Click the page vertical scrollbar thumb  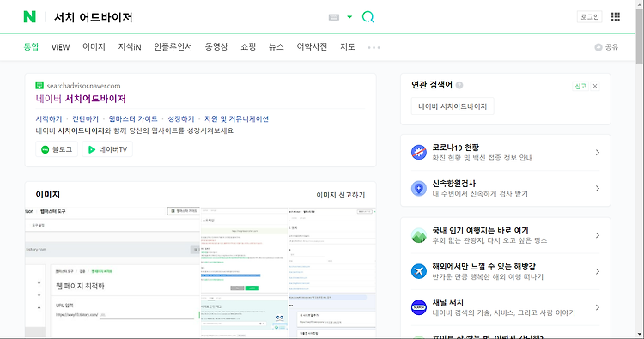tap(640, 36)
